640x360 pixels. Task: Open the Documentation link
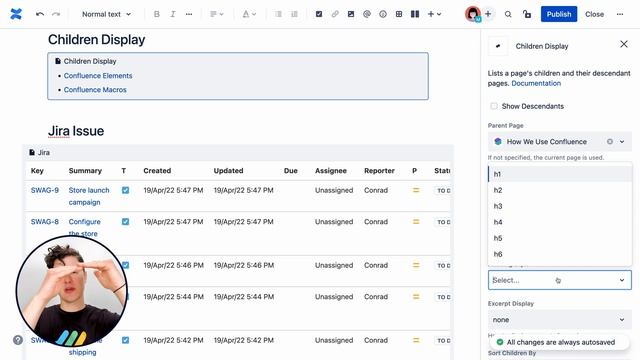536,83
